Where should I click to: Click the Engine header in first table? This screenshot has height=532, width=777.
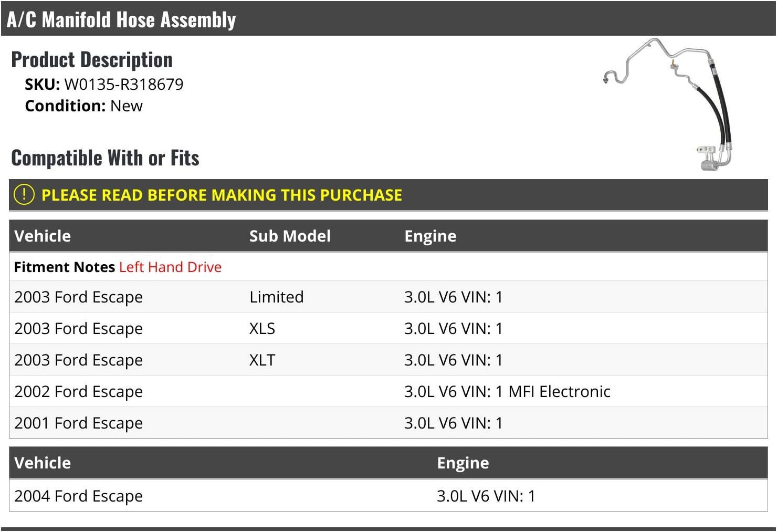click(430, 236)
